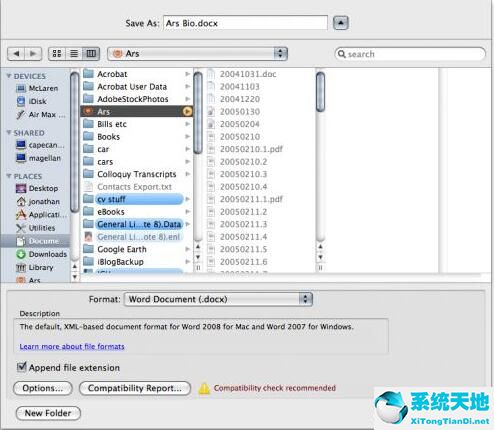Click the search field
This screenshot has height=430, width=494.
[x=410, y=54]
